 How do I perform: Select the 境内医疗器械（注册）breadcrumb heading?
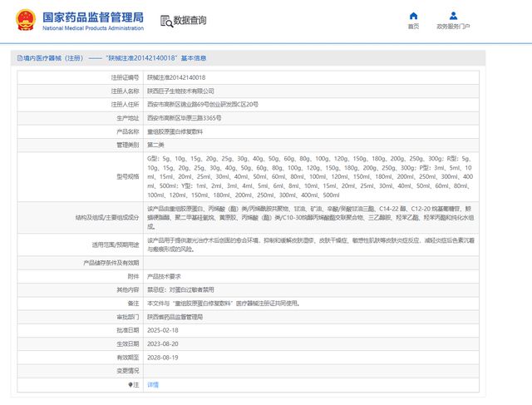click(53, 58)
